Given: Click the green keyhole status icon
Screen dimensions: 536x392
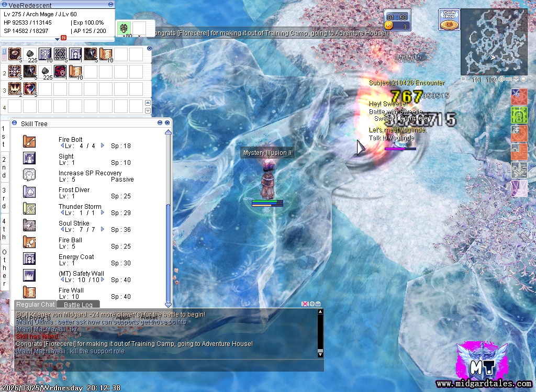Looking at the screenshot, I should [519, 115].
